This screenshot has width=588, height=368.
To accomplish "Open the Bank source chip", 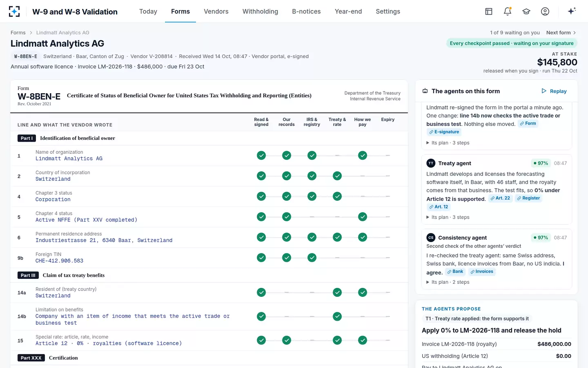I will coord(455,272).
